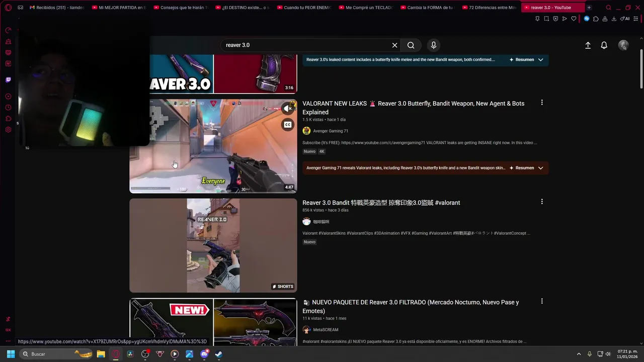
Task: Open the downloads icon in toolbar
Action: (x=614, y=19)
